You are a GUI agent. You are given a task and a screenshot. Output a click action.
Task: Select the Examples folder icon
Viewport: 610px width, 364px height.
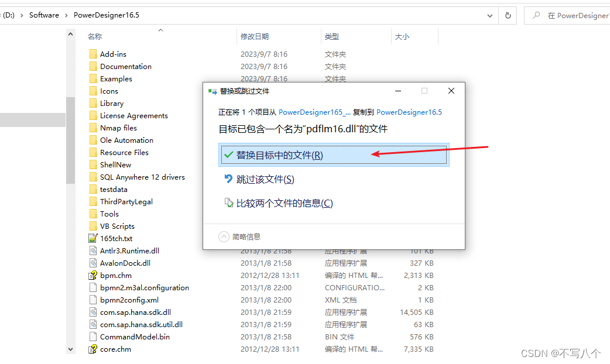coord(93,78)
